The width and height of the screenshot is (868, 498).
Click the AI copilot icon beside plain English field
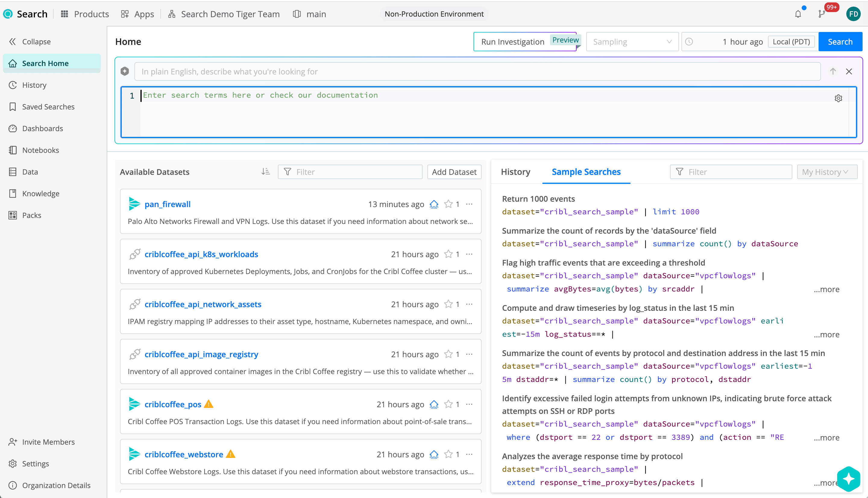(x=125, y=71)
